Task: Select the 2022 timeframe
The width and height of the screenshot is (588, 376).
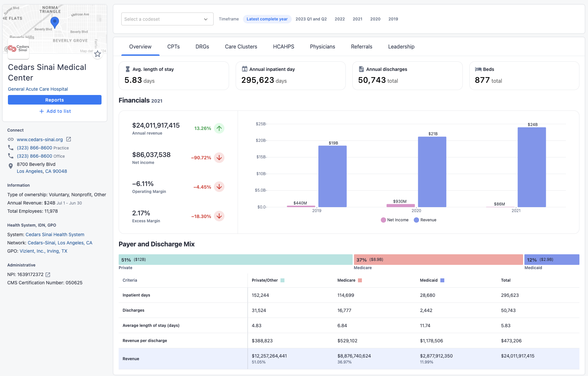Action: click(x=340, y=19)
